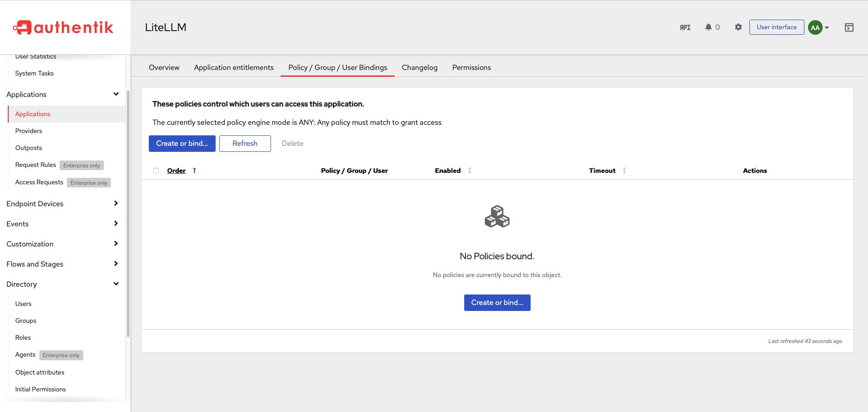The width and height of the screenshot is (868, 412).
Task: Select Policy / Group / User Bindings tab
Action: [x=337, y=67]
